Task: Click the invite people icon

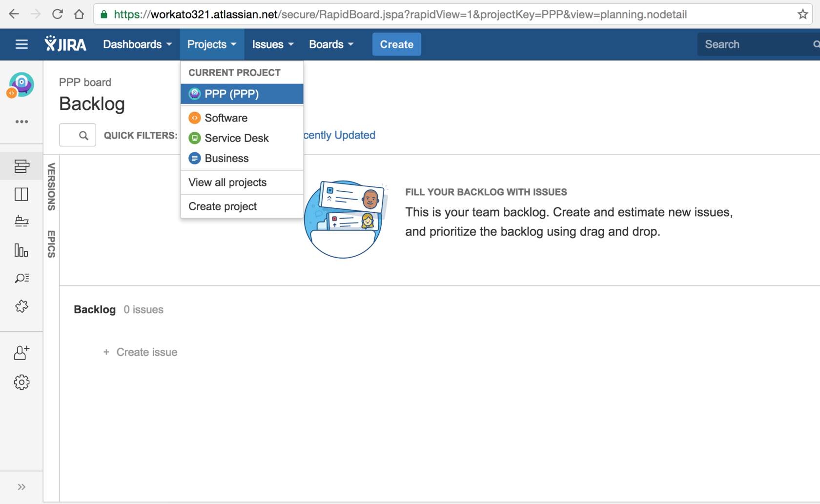Action: [21, 352]
